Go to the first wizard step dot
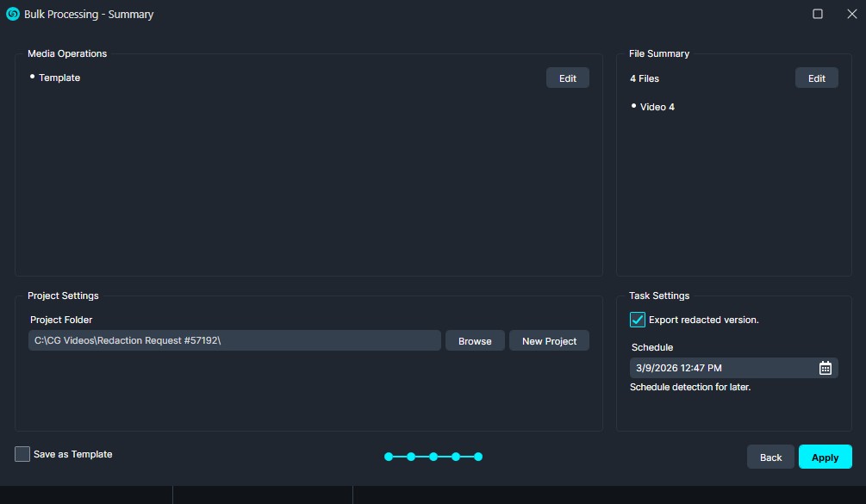 [x=389, y=457]
